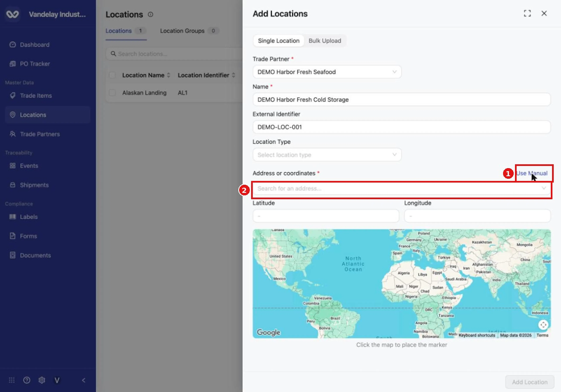Click the Alaskan Landing location name

[144, 93]
